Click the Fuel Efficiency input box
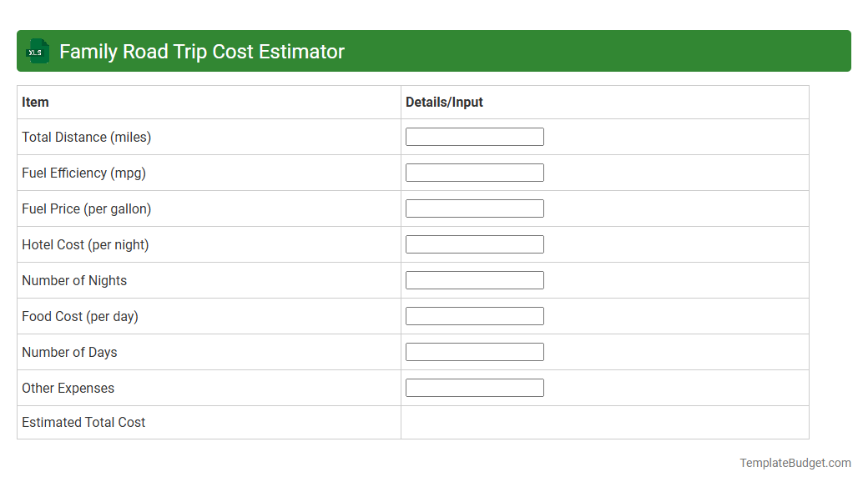Screen dimensions: 868x487 click(474, 172)
